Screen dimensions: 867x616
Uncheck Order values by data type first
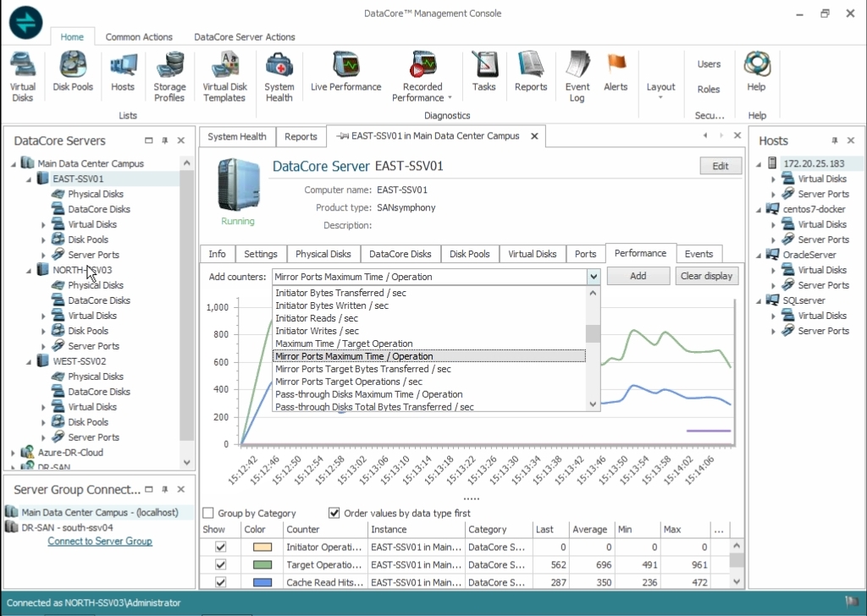[x=334, y=513]
